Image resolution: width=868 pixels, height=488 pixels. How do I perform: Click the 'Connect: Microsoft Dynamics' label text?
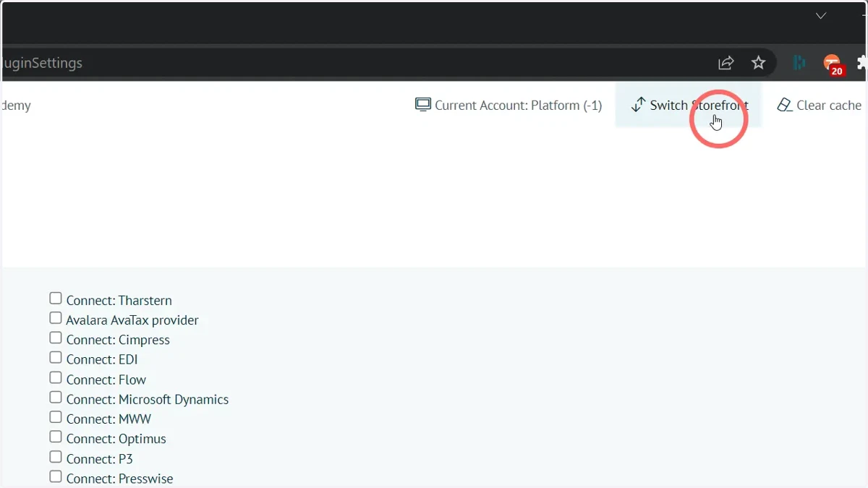tap(148, 399)
